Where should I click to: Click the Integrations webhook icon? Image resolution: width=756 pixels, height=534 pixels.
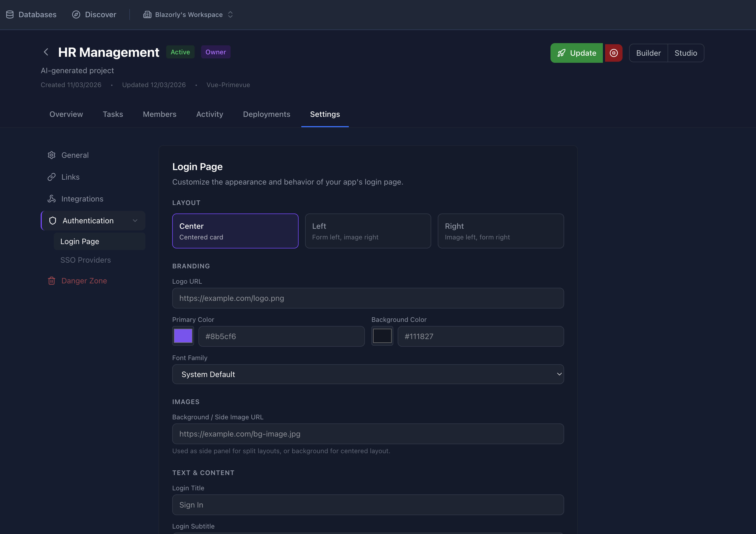(x=52, y=199)
